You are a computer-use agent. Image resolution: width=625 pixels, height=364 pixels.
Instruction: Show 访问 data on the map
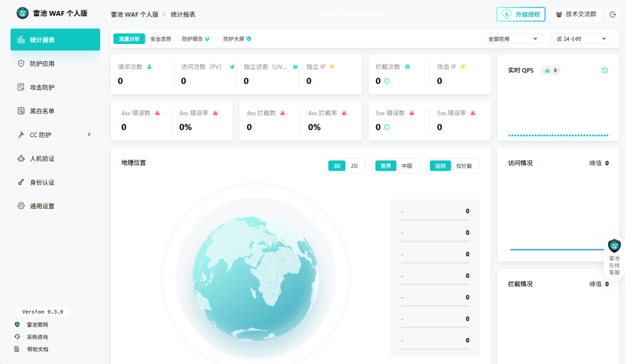440,166
